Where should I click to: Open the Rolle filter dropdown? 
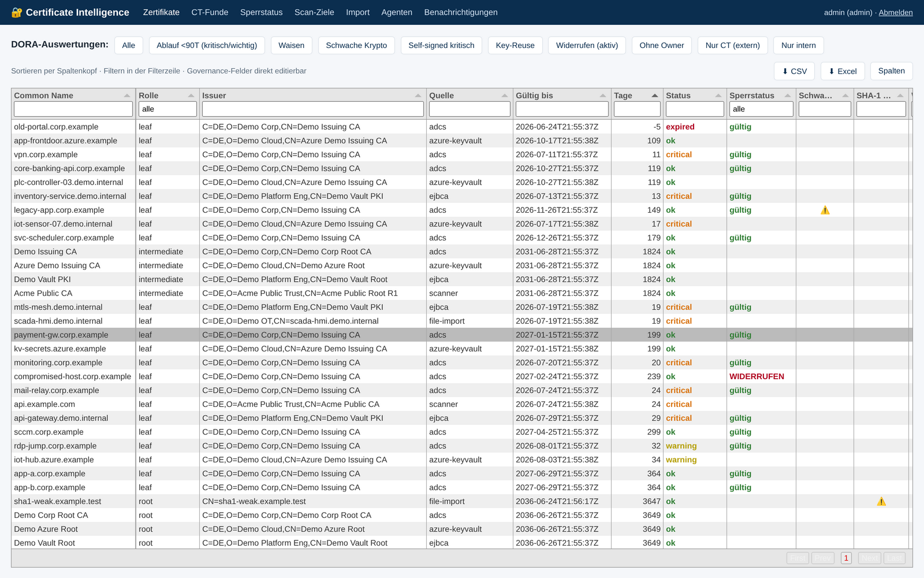tap(167, 109)
